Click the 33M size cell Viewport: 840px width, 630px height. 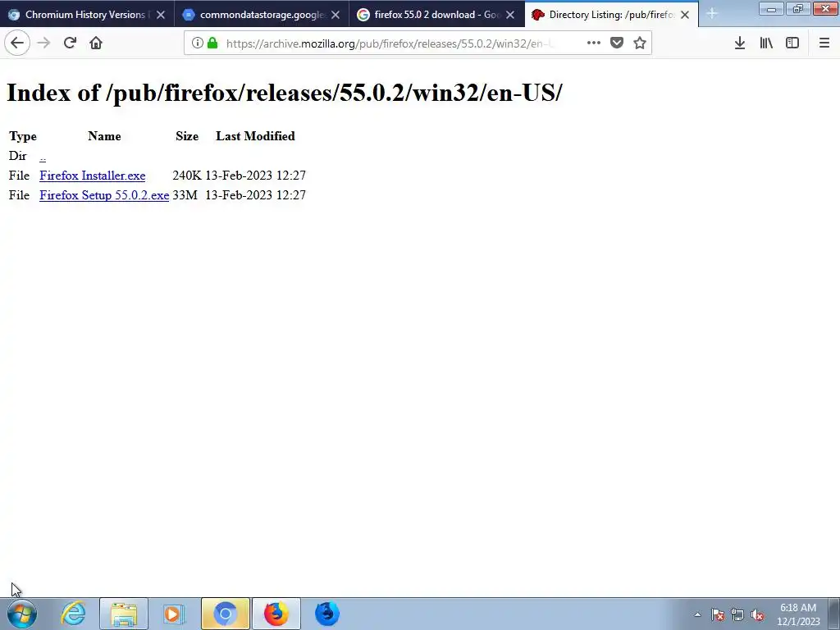(185, 195)
